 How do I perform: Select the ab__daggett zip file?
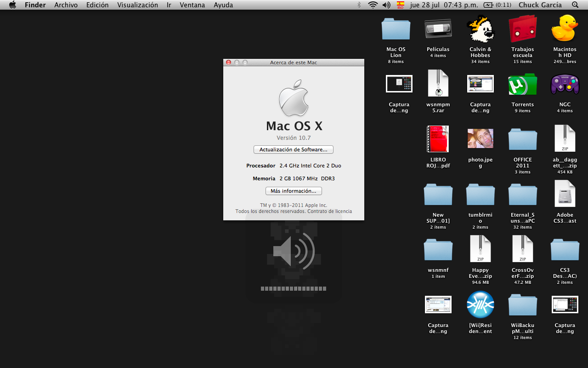coord(565,138)
